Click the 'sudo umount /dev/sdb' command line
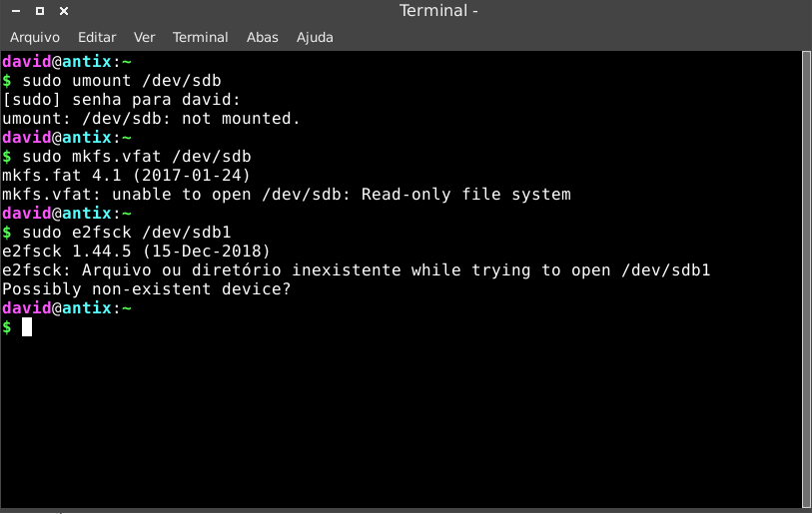Image resolution: width=812 pixels, height=514 pixels. [x=122, y=81]
